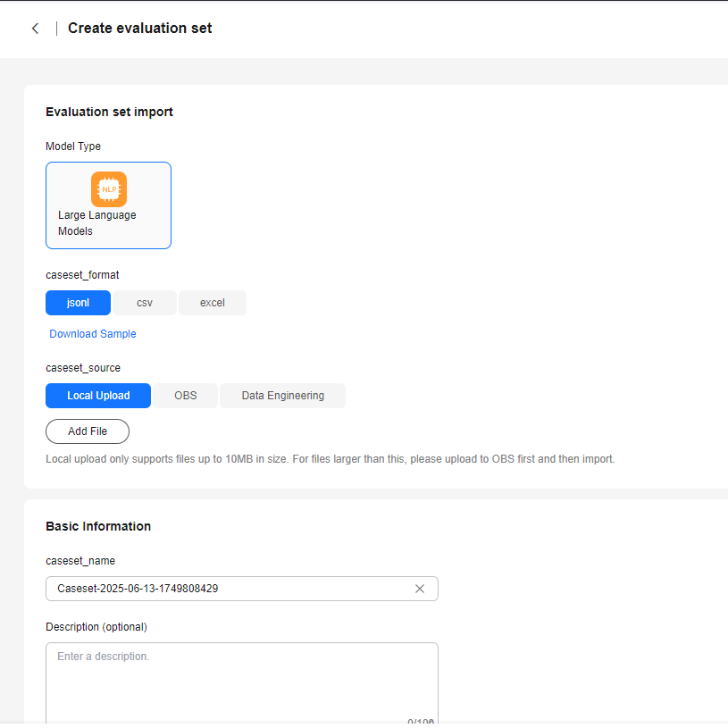
Task: Clear the caseset_name field with the X icon
Action: [x=420, y=589]
